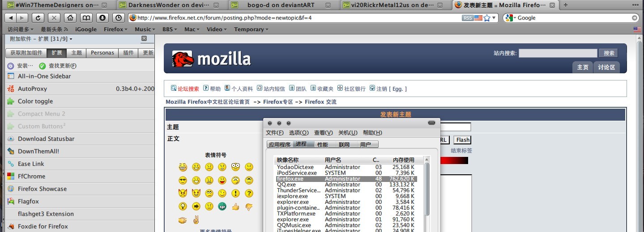Open the Downloads arrow toolbar icon

click(102, 18)
